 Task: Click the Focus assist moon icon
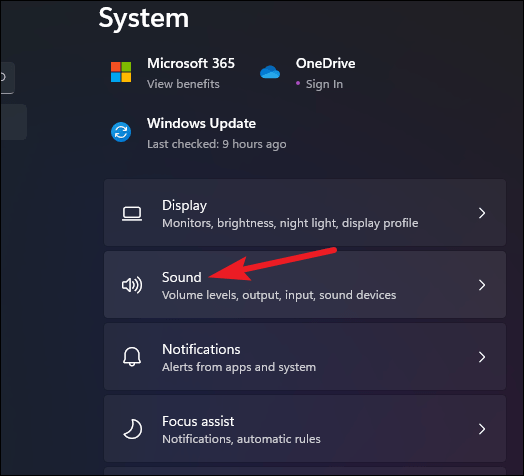tap(133, 429)
